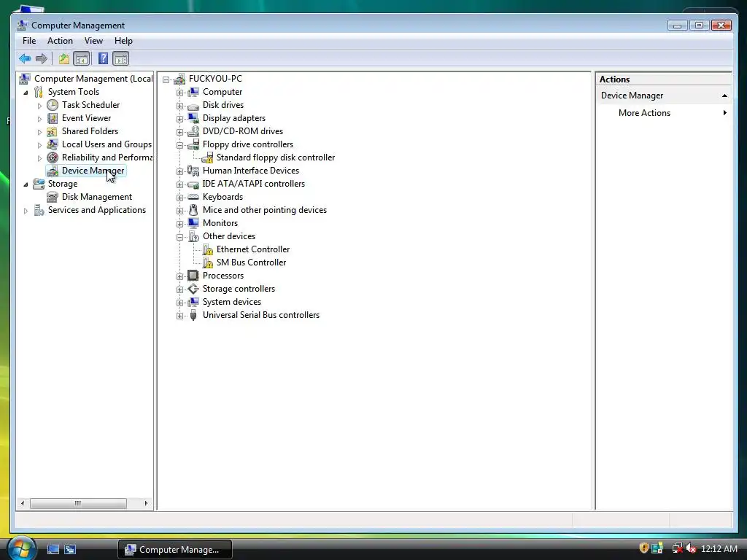The image size is (747, 560).
Task: Collapse the Other devices category
Action: pyautogui.click(x=179, y=237)
